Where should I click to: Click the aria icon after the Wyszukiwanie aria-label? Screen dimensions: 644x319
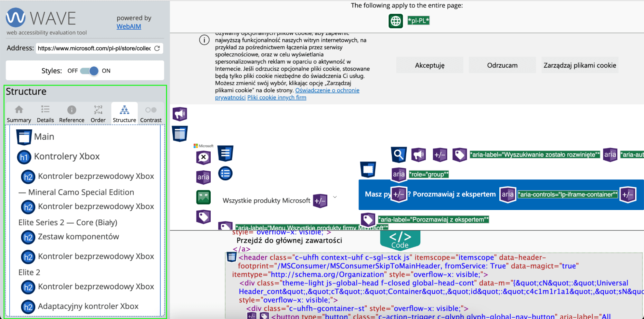click(610, 155)
